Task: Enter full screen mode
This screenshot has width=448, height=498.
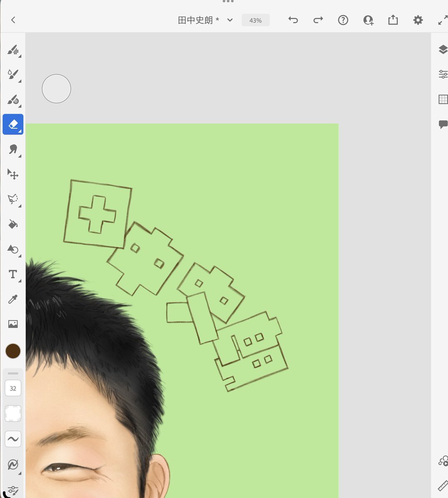Action: tap(443, 20)
